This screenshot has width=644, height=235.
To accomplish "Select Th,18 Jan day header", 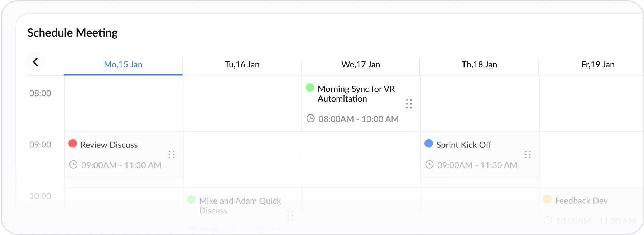I will 479,65.
